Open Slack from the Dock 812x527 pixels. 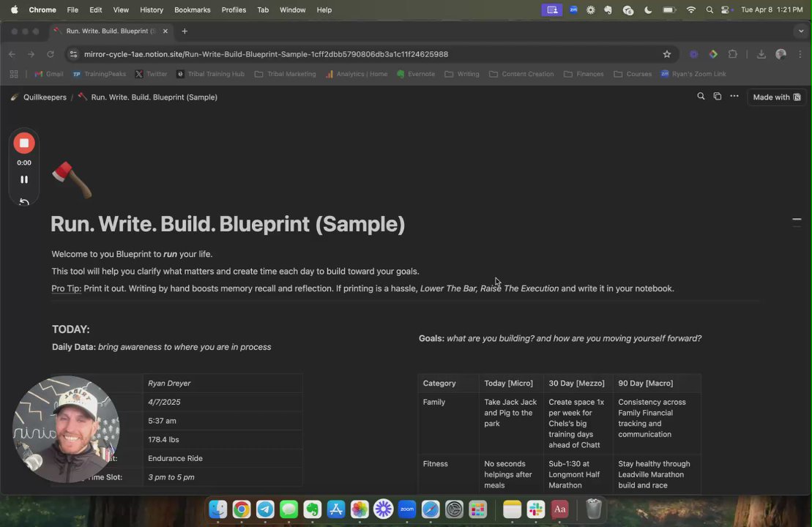pyautogui.click(x=535, y=509)
